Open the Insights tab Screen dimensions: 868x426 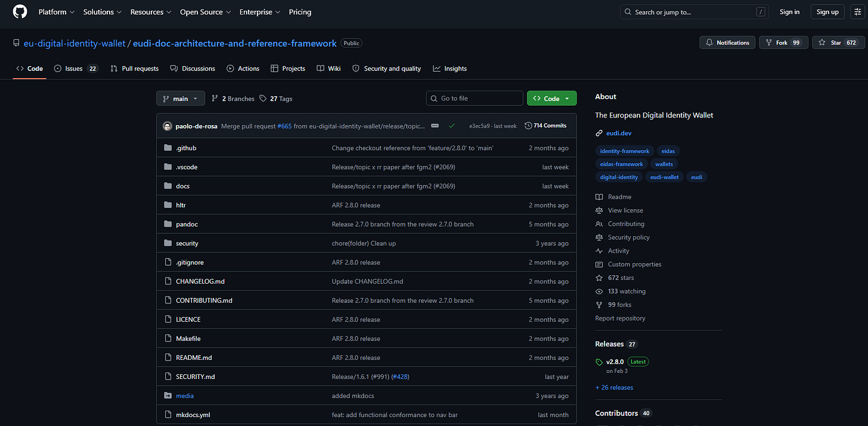(449, 69)
